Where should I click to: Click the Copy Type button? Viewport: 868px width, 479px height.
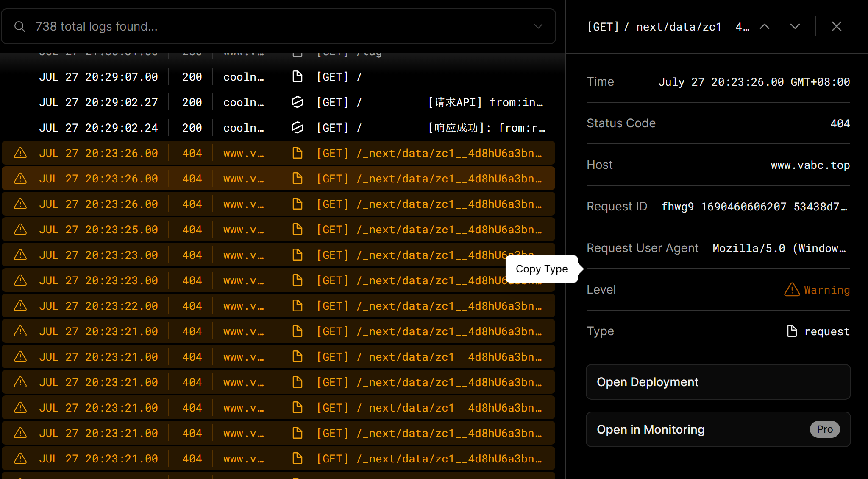[x=542, y=269]
